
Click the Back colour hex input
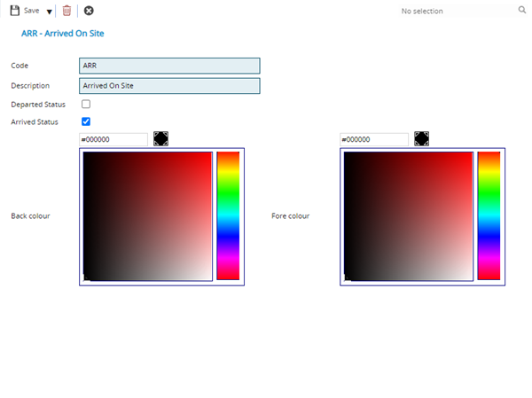113,139
